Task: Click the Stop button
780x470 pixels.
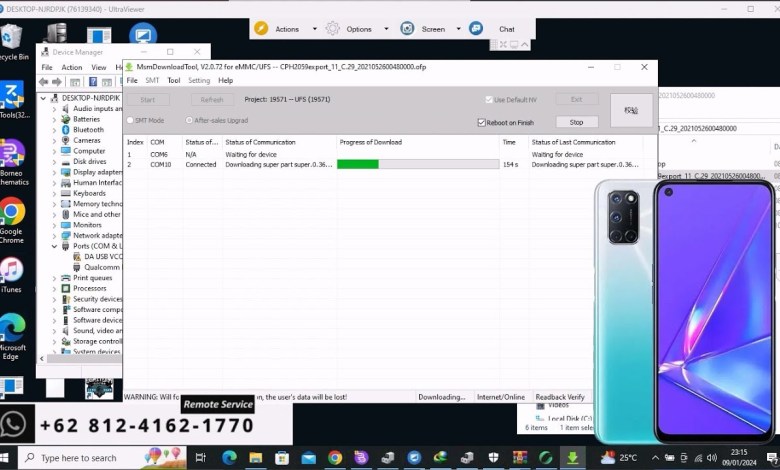Action: (577, 122)
